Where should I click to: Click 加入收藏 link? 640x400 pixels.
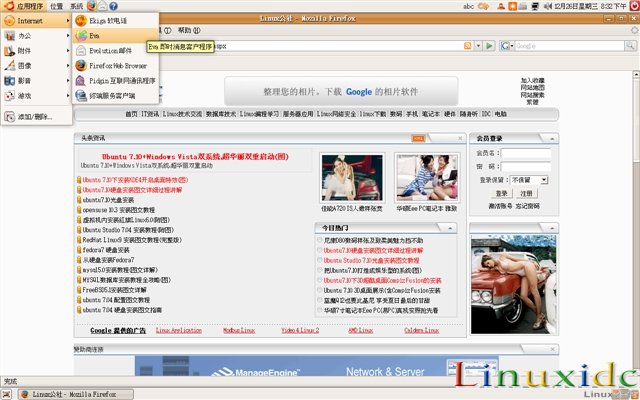533,80
